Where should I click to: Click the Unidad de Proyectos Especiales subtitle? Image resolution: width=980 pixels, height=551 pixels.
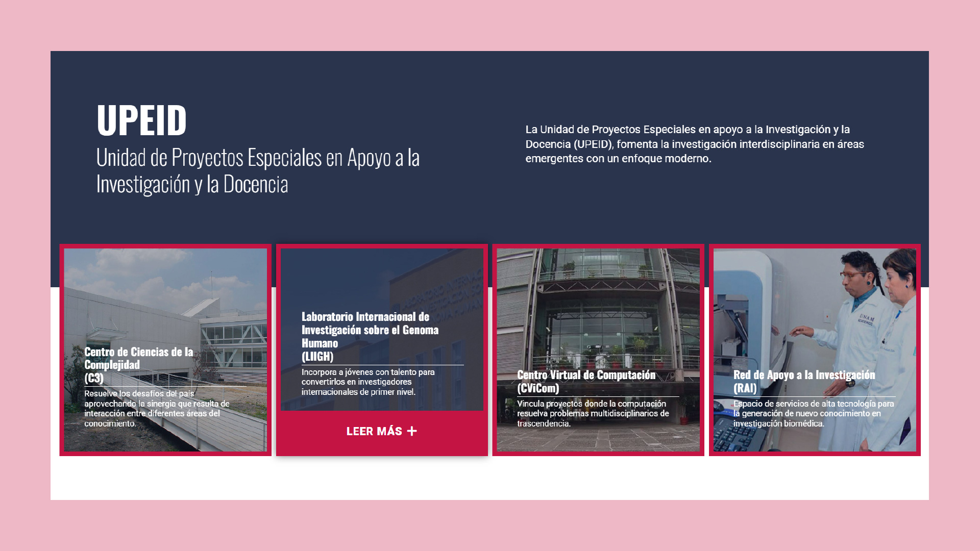coord(258,170)
